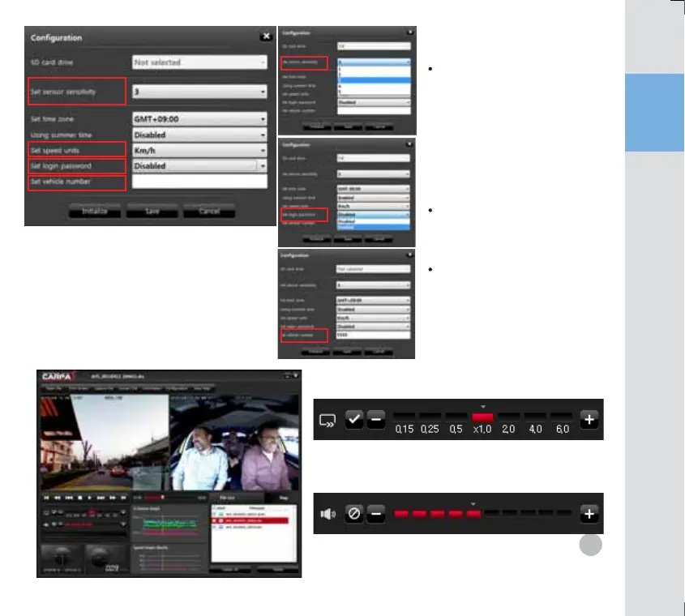
Task: Click the playback speed icon in enlarged speed bar
Action: point(328,421)
